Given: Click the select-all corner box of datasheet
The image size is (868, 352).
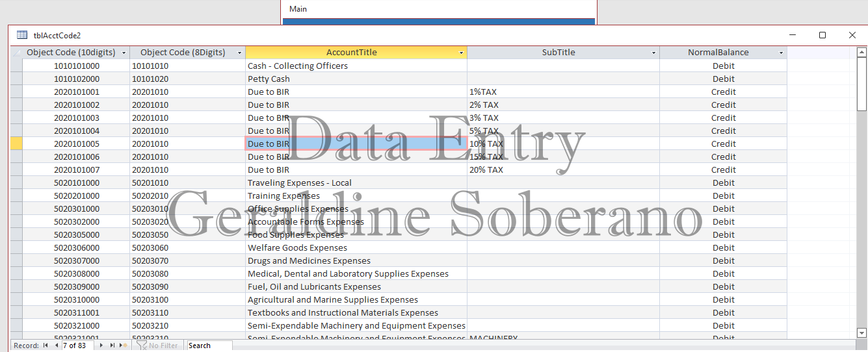Looking at the screenshot, I should [x=17, y=53].
